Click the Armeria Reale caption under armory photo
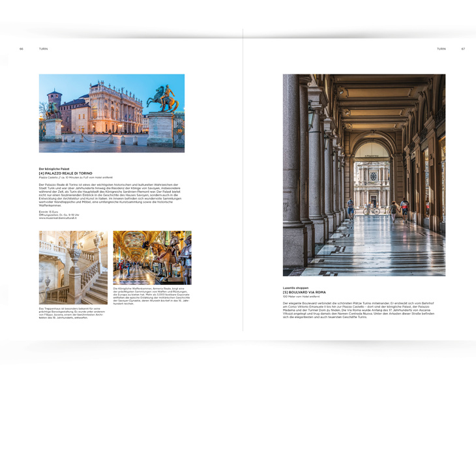 (x=151, y=295)
